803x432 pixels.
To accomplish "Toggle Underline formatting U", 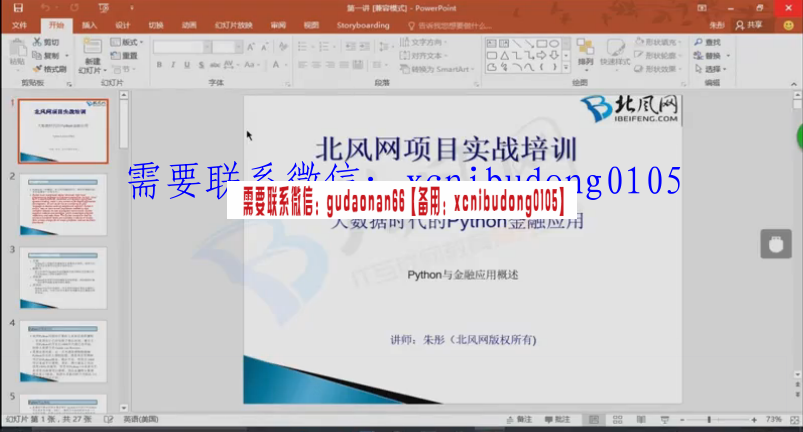I will point(187,64).
